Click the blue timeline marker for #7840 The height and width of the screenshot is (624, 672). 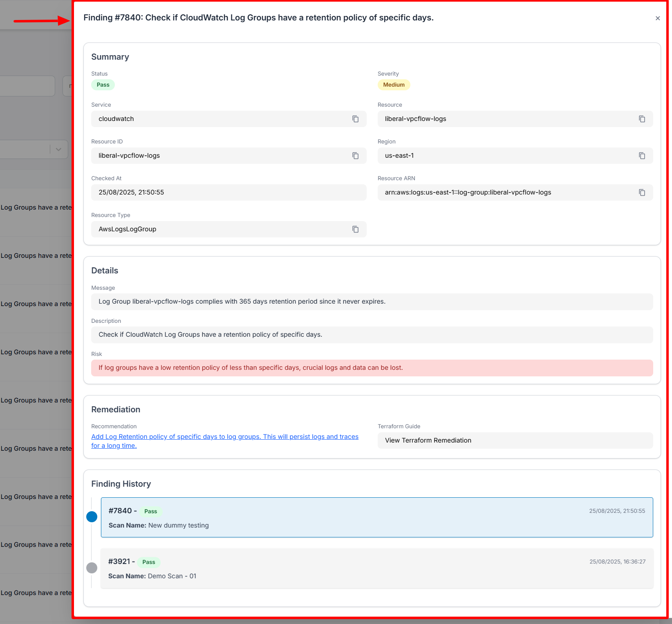pos(92,517)
